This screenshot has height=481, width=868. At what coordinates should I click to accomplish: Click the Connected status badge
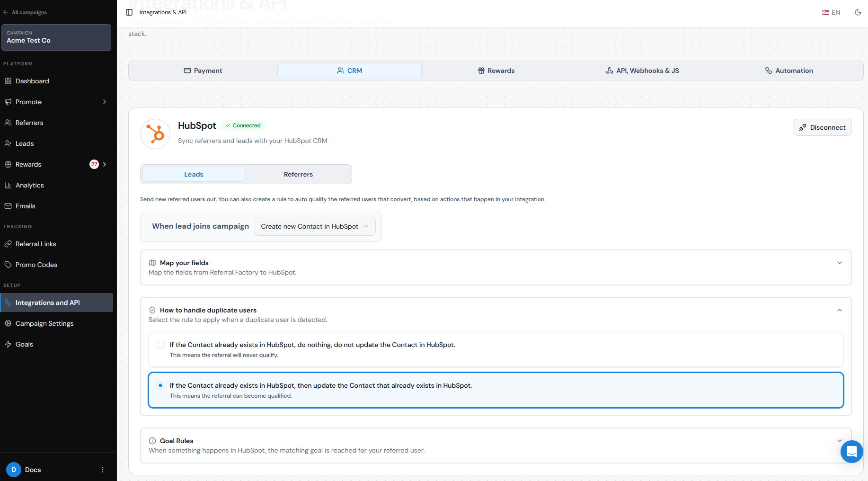click(243, 125)
